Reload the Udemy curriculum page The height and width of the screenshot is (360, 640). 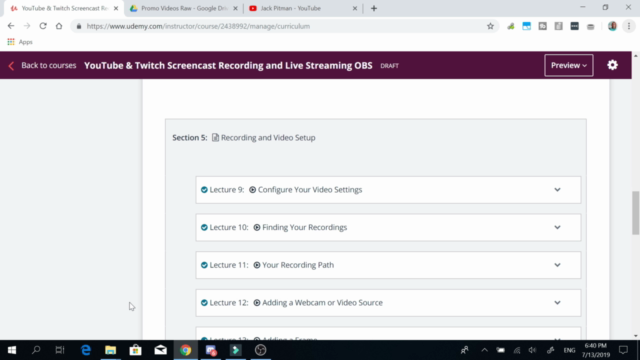(43, 26)
